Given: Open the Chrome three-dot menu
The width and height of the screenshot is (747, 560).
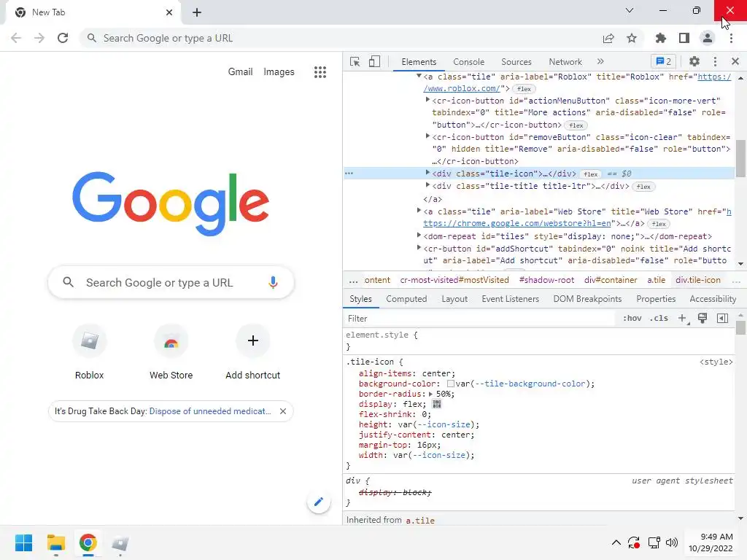Looking at the screenshot, I should coord(731,38).
